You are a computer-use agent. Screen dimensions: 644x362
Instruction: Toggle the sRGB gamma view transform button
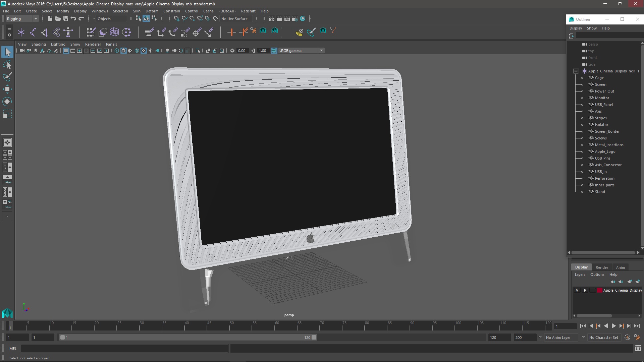(274, 51)
